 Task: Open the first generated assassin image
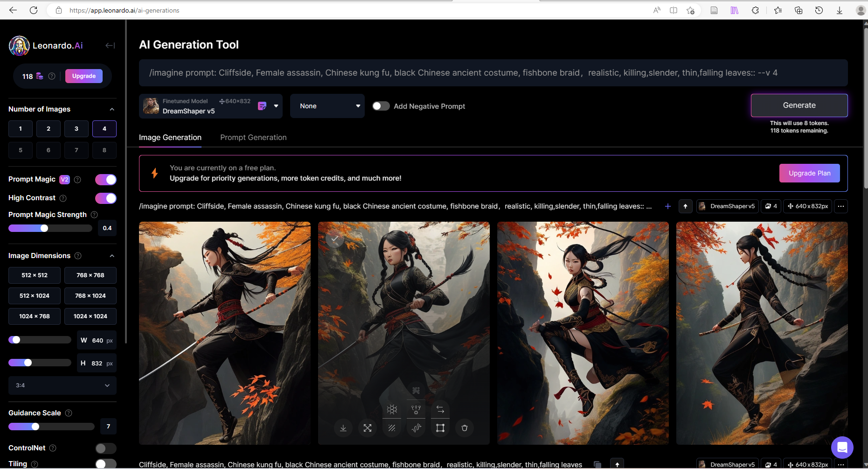pos(225,333)
